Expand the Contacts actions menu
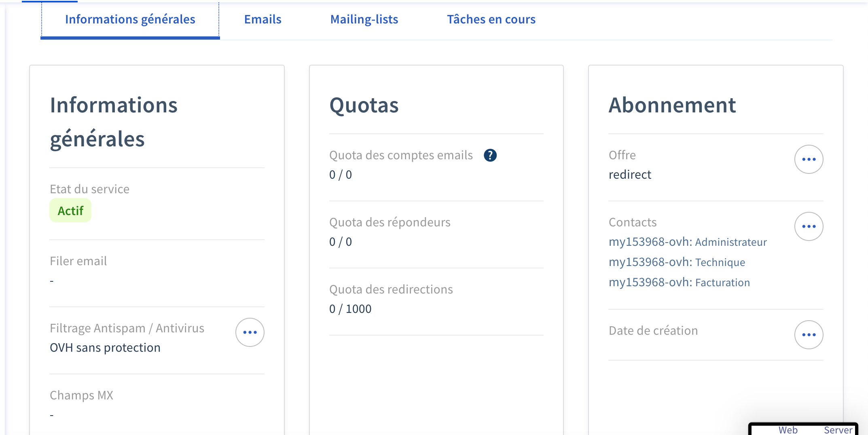868x435 pixels. [809, 226]
